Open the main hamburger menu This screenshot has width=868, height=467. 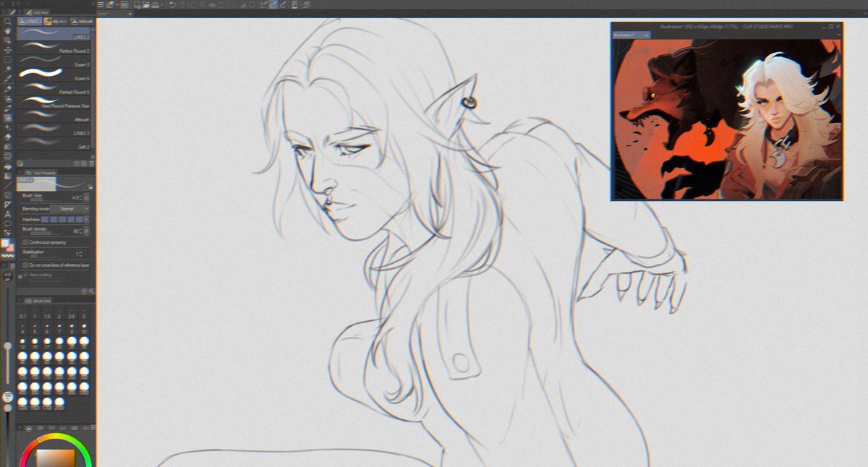coord(101,4)
